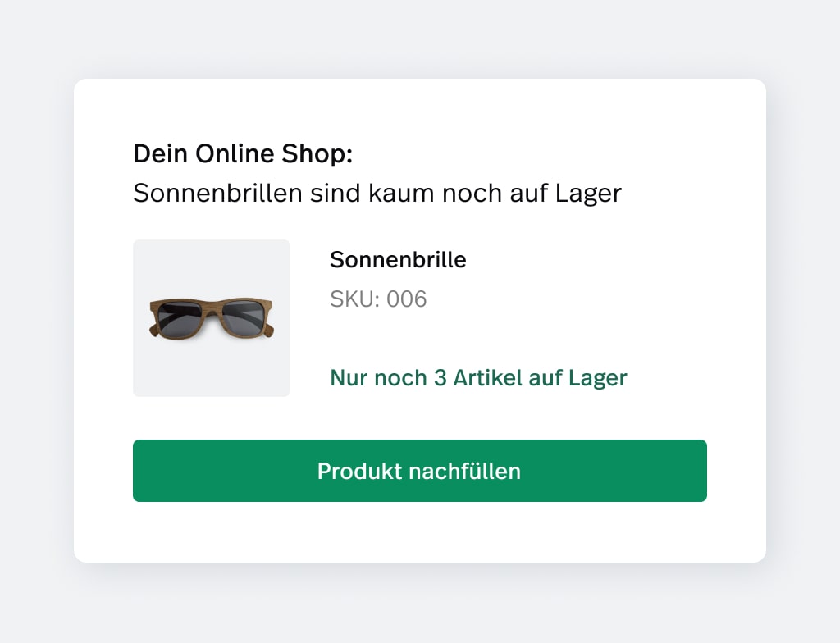Click the word "Dein" in the heading
Screen dimensions: 840x643
click(x=161, y=153)
